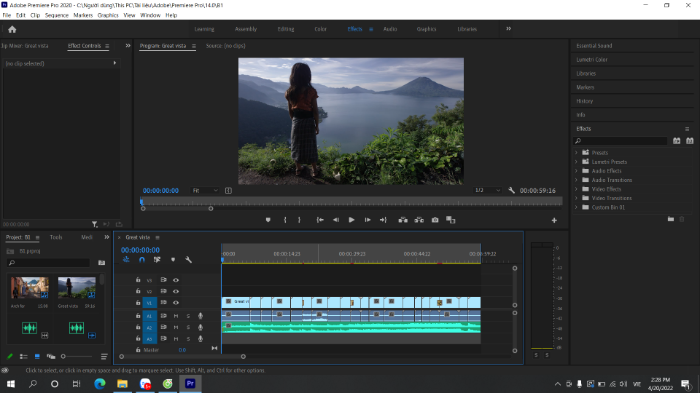Screen dimensions: 700x393
Task: Expand Presets folder in Effects
Action: pyautogui.click(x=576, y=153)
